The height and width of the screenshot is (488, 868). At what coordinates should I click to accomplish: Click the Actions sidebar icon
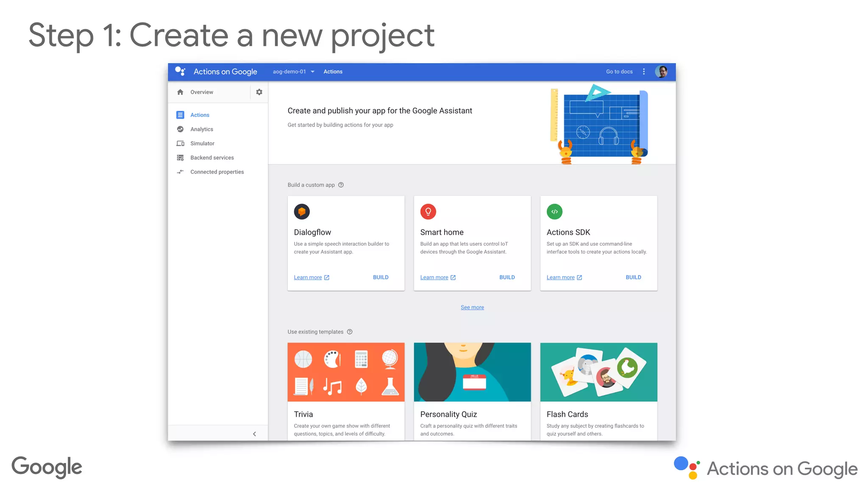coord(180,115)
